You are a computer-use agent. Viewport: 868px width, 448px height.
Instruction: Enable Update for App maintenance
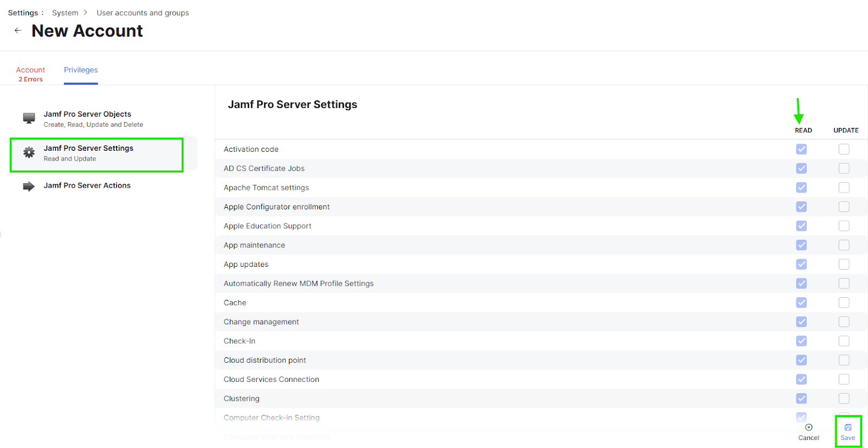click(844, 245)
